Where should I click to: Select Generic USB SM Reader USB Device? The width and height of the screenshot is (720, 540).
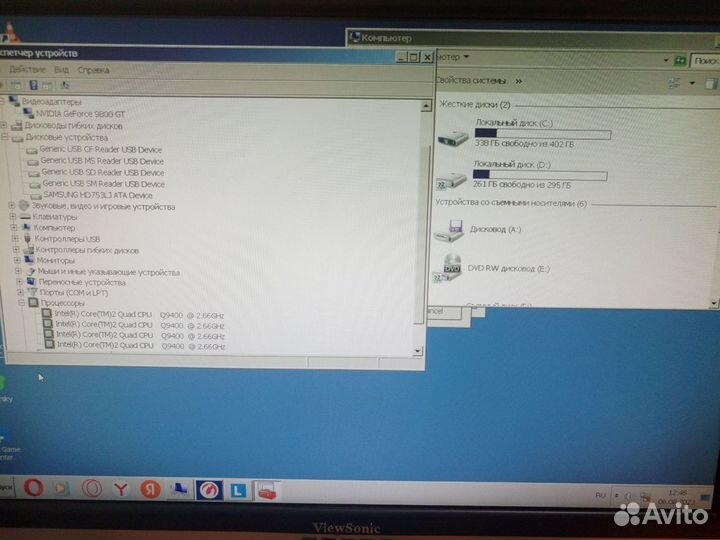[x=104, y=184]
